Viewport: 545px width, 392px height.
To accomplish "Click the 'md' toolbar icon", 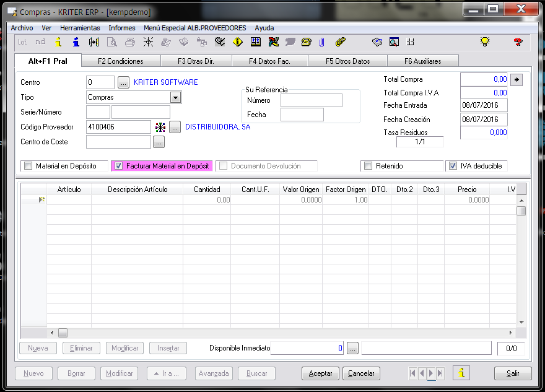I will tap(40, 42).
